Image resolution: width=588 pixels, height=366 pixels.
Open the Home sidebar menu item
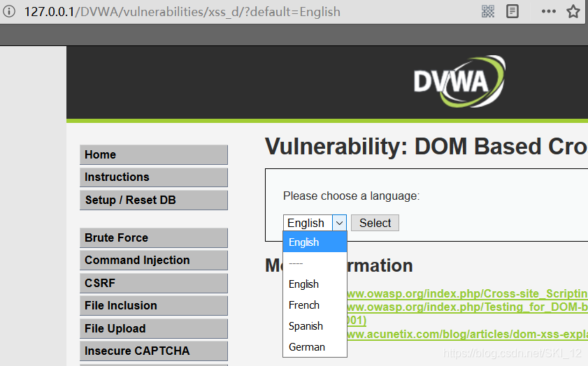154,155
